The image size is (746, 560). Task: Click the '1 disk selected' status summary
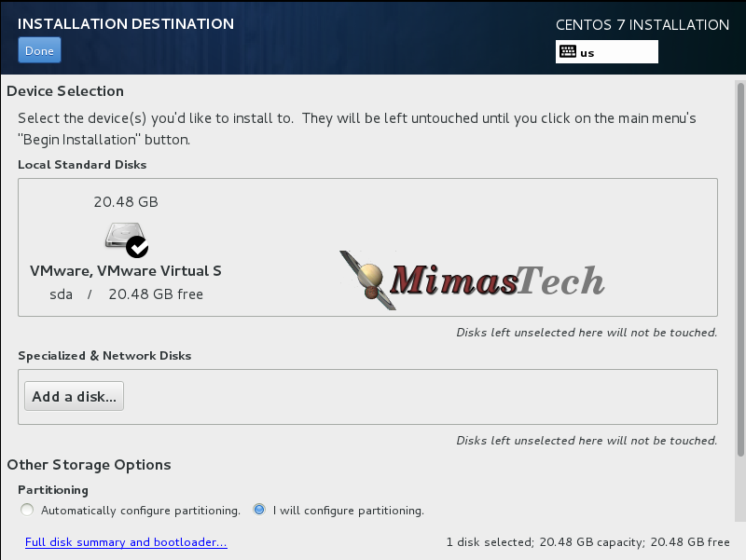587,542
